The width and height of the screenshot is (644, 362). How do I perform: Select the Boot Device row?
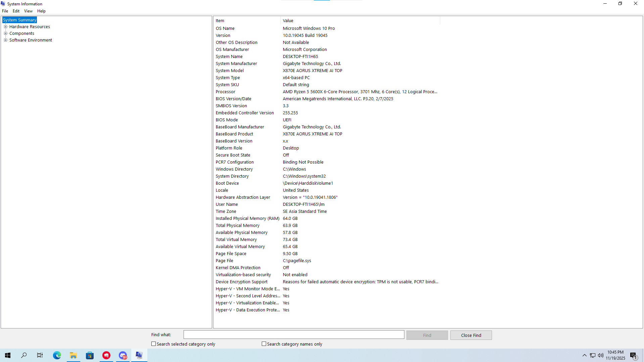tap(327, 183)
